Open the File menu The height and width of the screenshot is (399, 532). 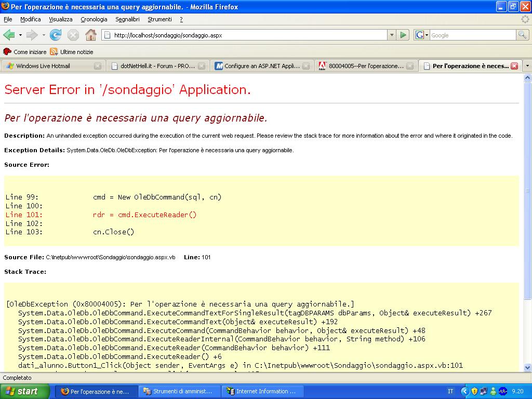pyautogui.click(x=8, y=19)
